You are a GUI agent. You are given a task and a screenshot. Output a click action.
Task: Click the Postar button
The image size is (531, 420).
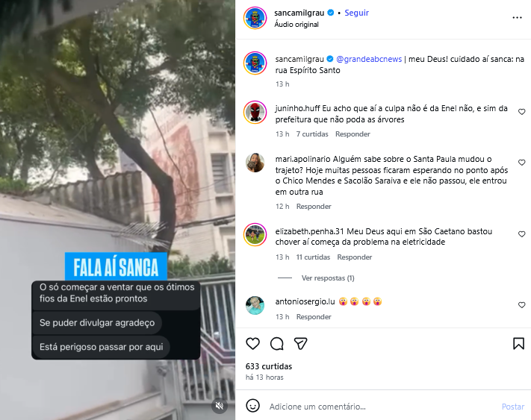click(x=513, y=407)
